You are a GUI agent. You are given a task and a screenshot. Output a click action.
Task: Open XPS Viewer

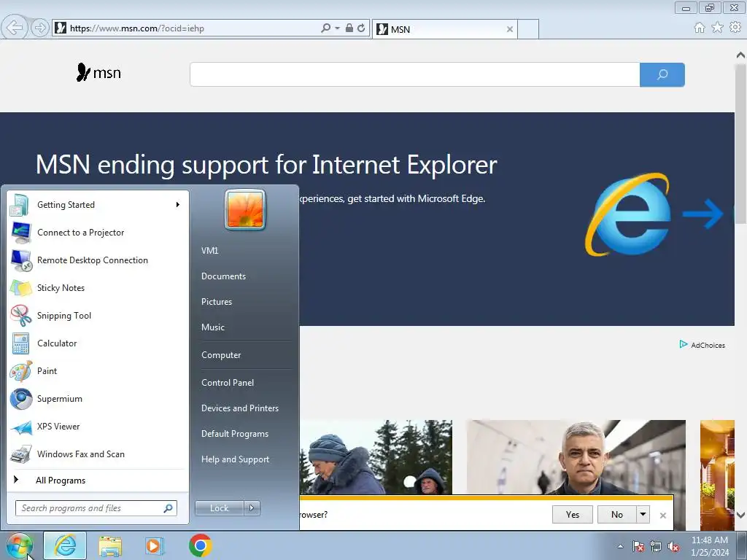click(98, 426)
